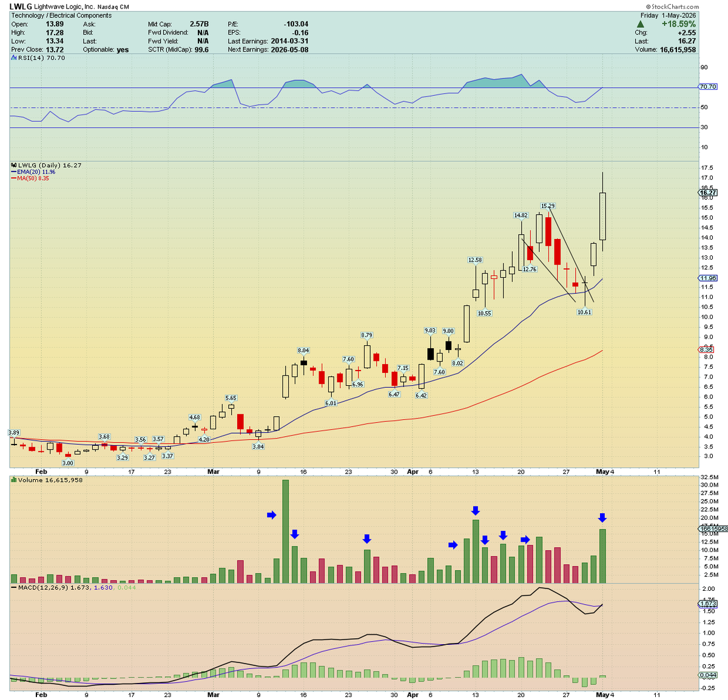Click the 3.84 price label

pos(258,446)
